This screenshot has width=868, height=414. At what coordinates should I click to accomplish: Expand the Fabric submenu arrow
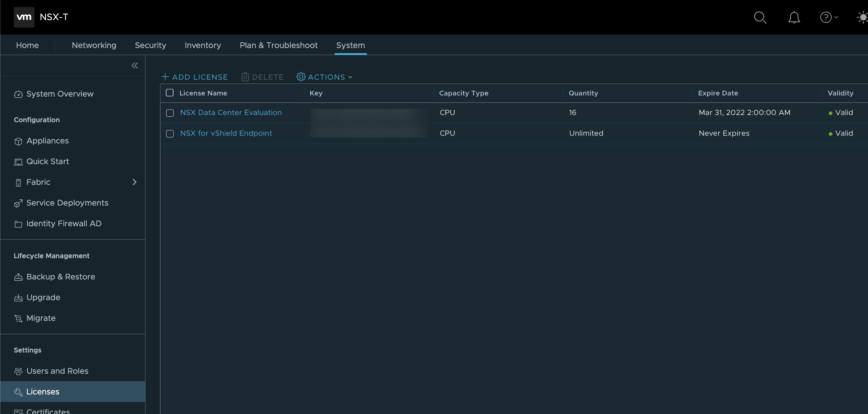pos(134,182)
